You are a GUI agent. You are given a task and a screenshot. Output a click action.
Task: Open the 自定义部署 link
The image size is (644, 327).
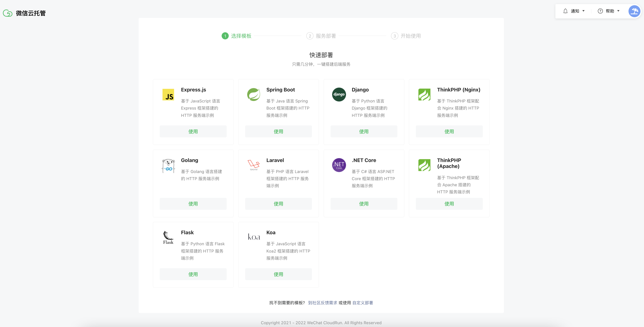362,303
